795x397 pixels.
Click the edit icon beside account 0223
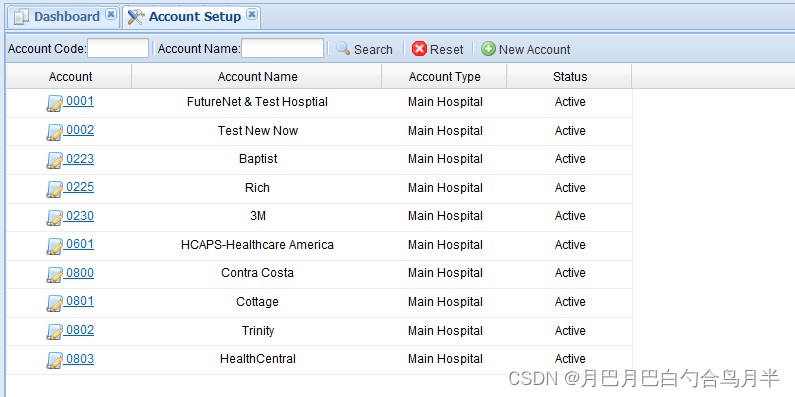(55, 161)
